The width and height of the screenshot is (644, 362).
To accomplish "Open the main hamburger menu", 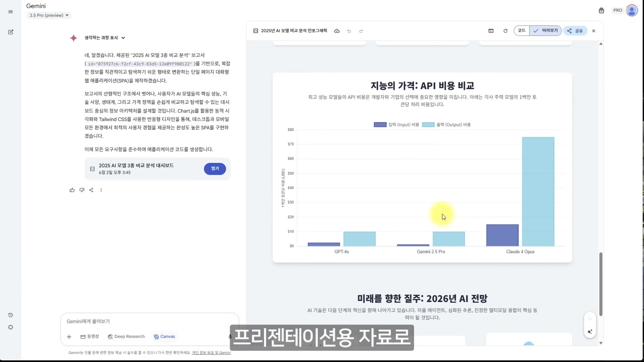I will coord(11,12).
